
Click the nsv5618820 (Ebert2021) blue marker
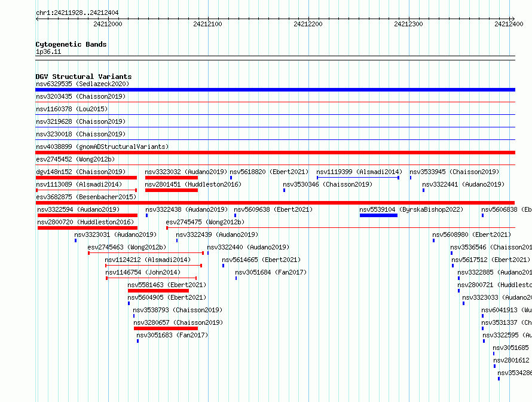231,178
